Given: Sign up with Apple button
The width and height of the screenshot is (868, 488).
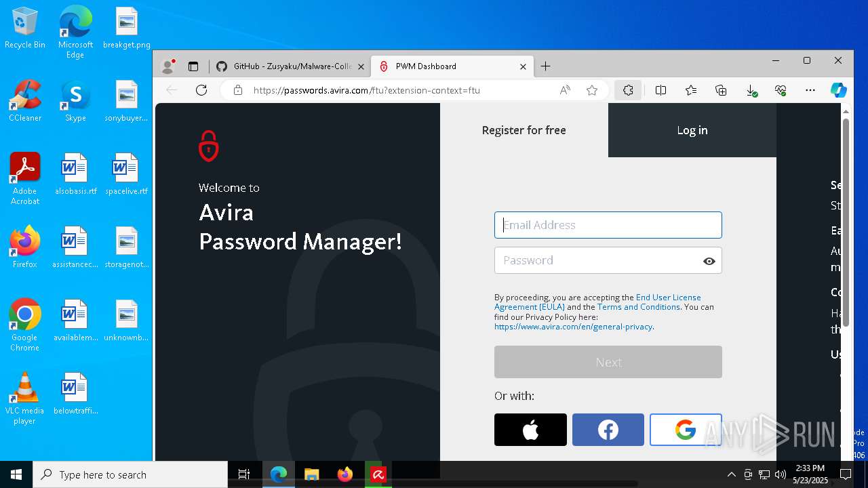Looking at the screenshot, I should [x=530, y=430].
